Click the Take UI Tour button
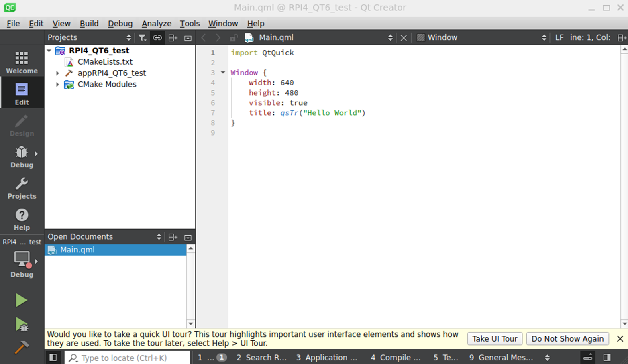 tap(495, 338)
